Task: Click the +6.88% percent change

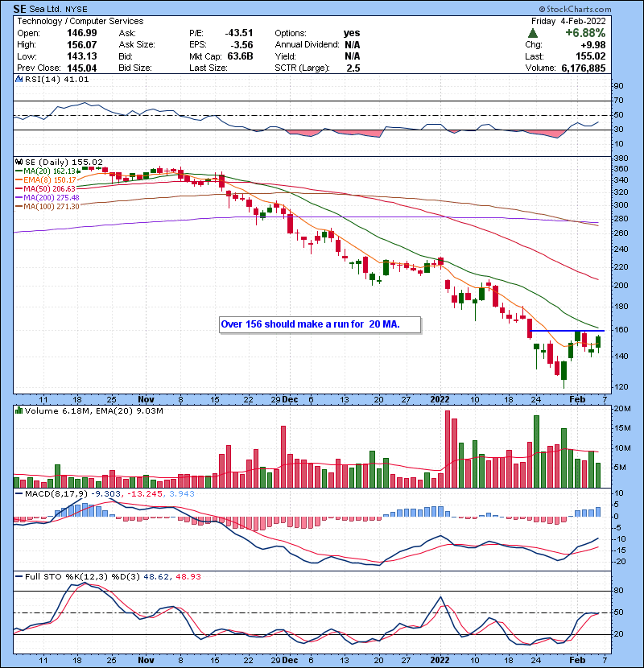Action: pyautogui.click(x=585, y=33)
